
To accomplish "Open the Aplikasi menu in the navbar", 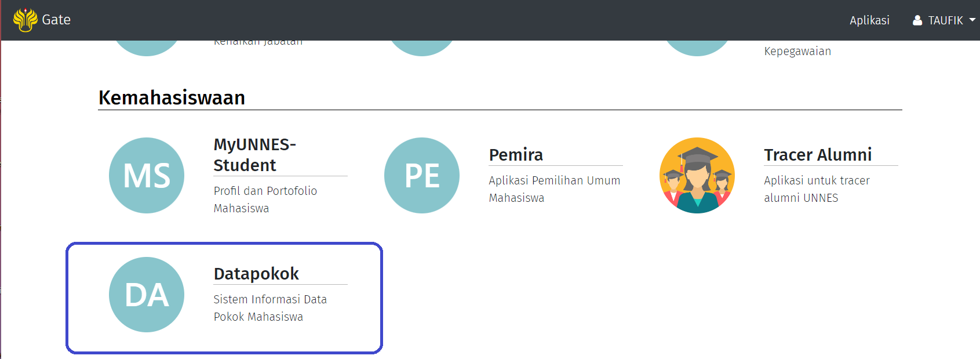I will click(869, 20).
